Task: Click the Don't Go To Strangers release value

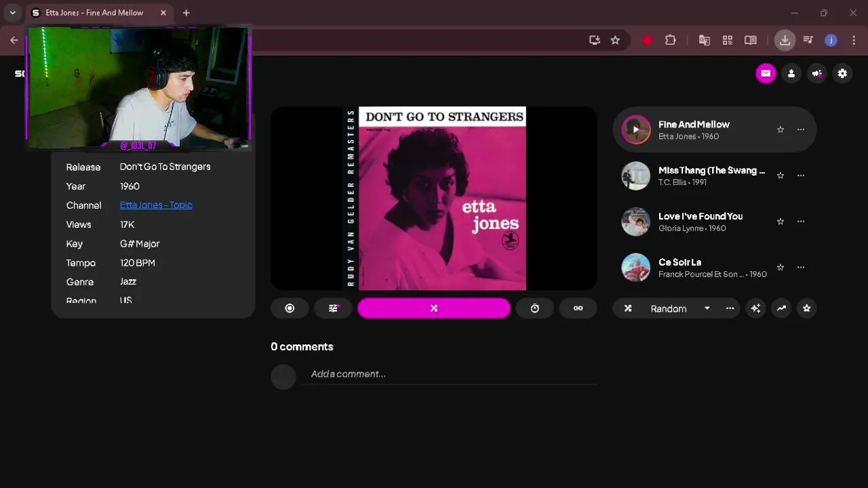Action: point(165,167)
